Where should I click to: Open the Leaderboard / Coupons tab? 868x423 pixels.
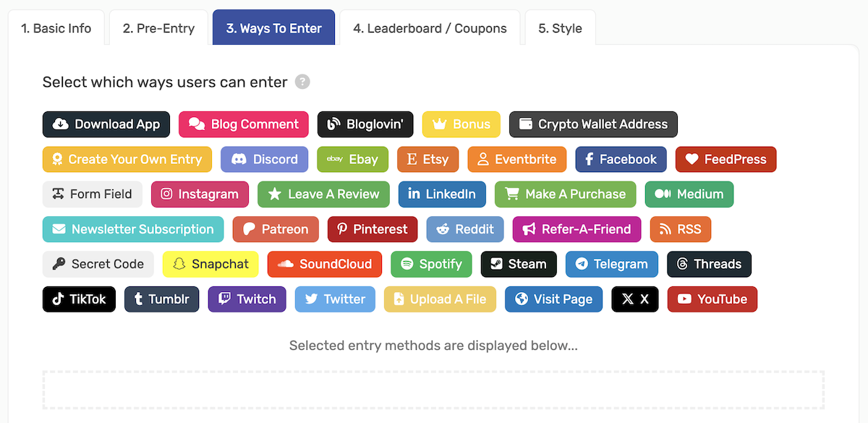[x=430, y=27]
